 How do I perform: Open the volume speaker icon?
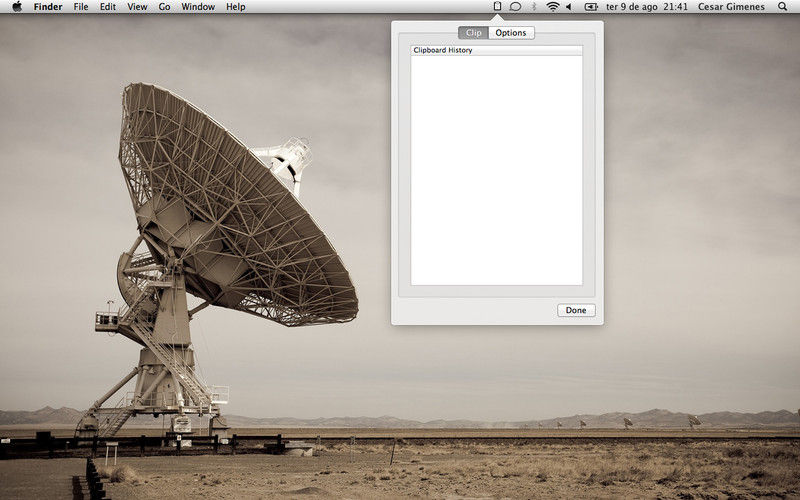click(569, 7)
